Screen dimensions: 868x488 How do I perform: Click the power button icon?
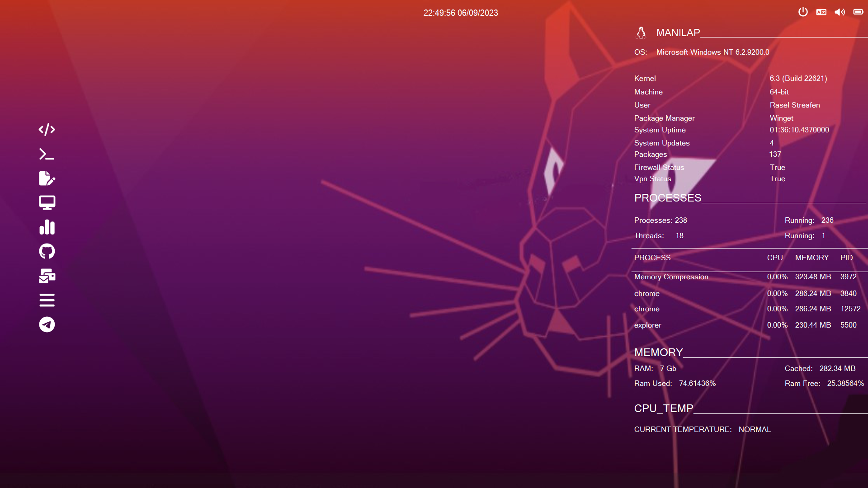(803, 12)
